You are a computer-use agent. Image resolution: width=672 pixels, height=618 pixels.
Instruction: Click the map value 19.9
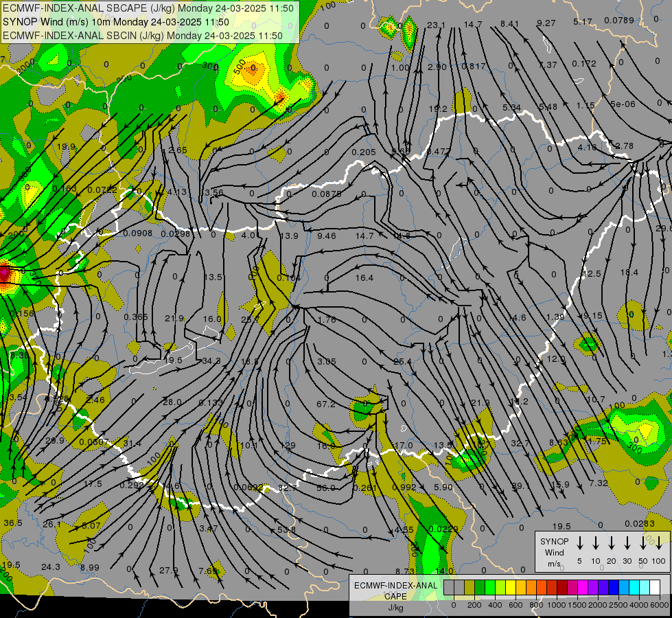[x=66, y=146]
